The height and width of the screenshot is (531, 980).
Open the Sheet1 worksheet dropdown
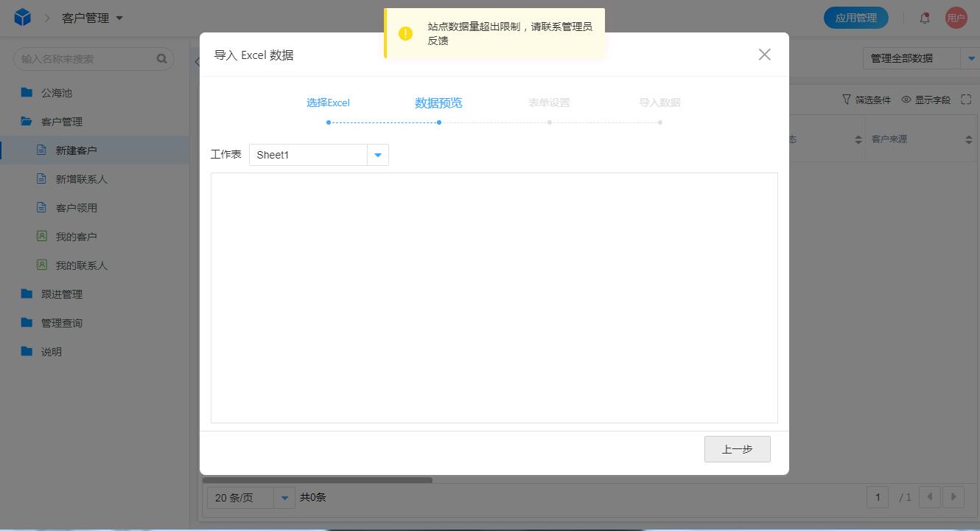pos(377,155)
